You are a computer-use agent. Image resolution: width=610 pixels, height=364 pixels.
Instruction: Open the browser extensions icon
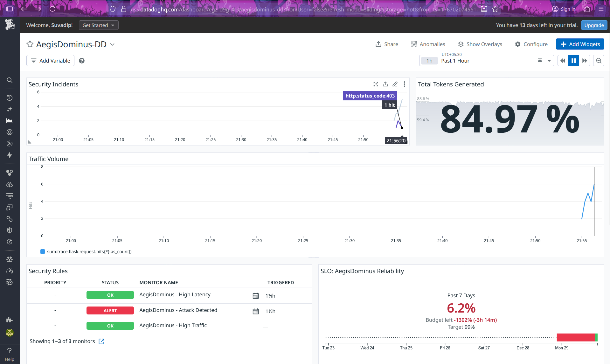(587, 9)
